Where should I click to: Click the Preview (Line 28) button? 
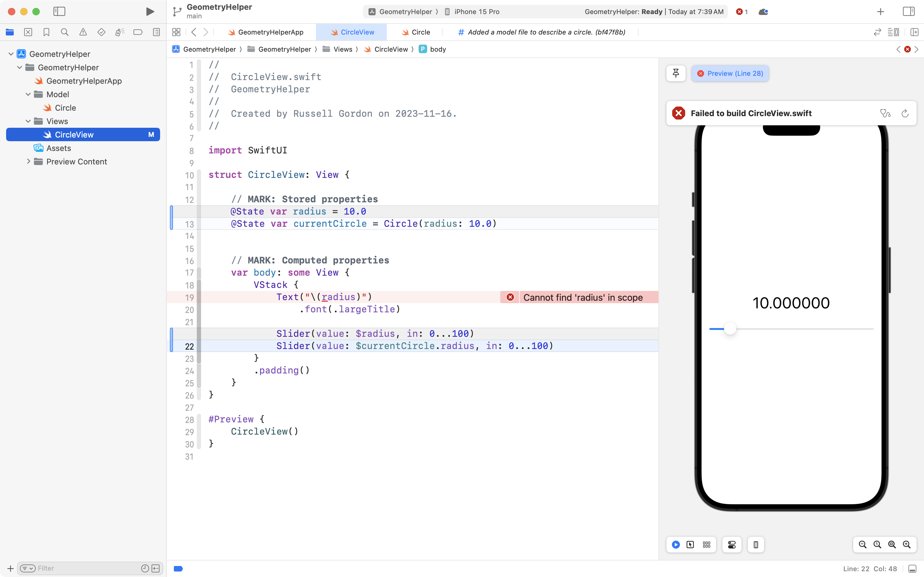point(730,73)
